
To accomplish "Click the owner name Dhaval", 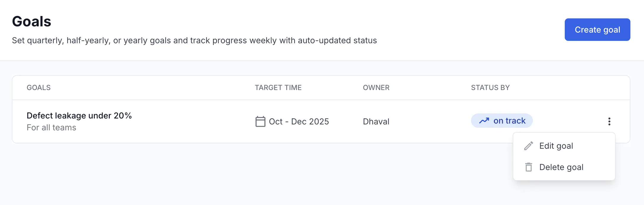I will point(376,121).
